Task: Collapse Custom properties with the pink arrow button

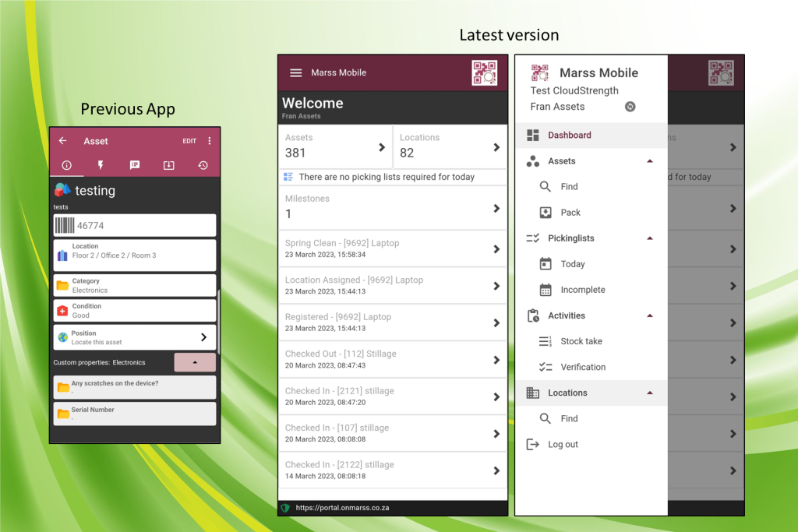Action: click(x=195, y=362)
